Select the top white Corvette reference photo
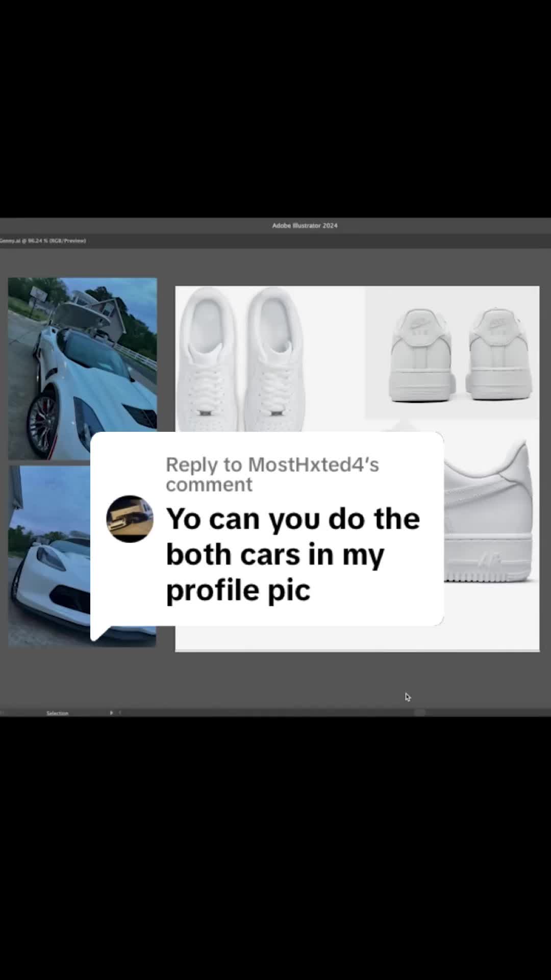 point(82,369)
